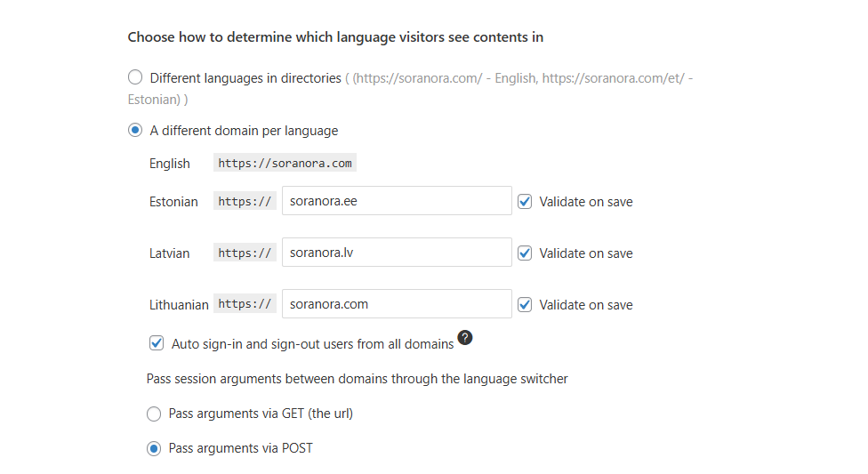Edit the Estonian domain field soranora.ee
The image size is (868, 474).
tap(397, 200)
